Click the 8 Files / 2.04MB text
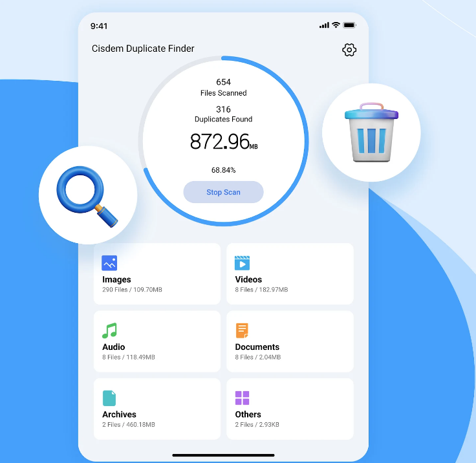476x463 pixels. tap(258, 357)
